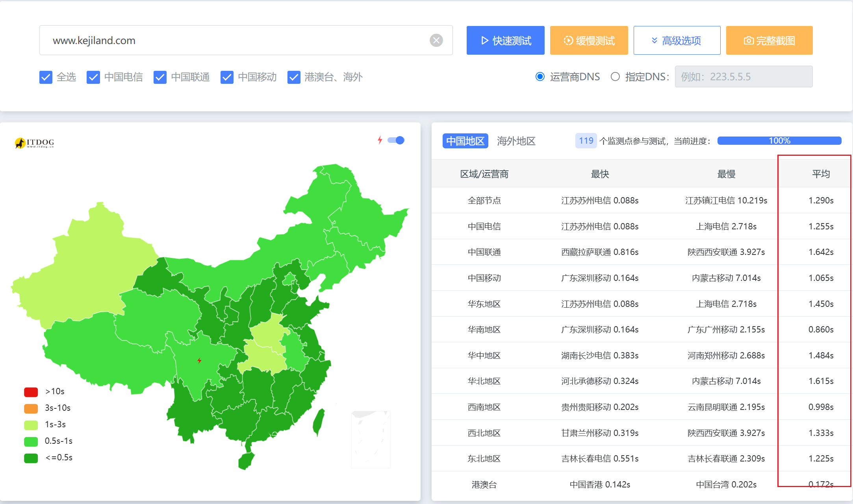This screenshot has width=853, height=504.
Task: Click the South China Sea inset map
Action: (x=371, y=439)
